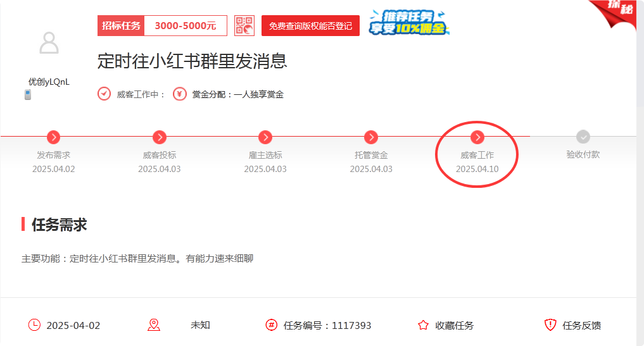644x346 pixels.
Task: Click the task number hash icon
Action: [272, 325]
